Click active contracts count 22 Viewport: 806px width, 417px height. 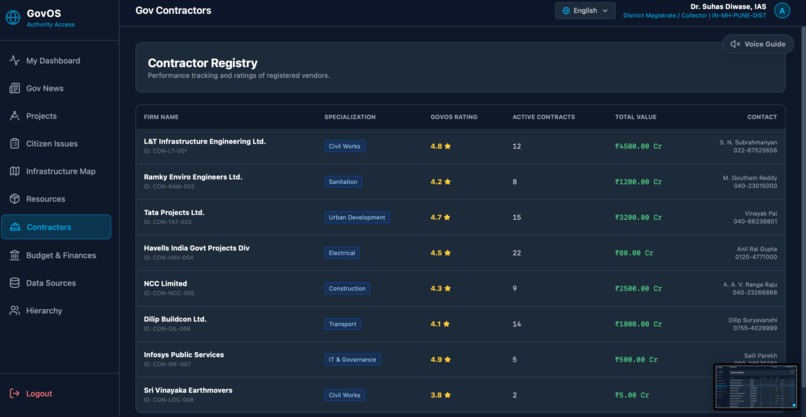517,253
